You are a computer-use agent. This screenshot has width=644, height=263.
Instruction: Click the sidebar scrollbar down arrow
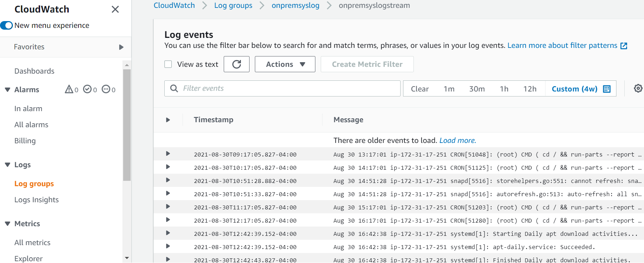(127, 258)
